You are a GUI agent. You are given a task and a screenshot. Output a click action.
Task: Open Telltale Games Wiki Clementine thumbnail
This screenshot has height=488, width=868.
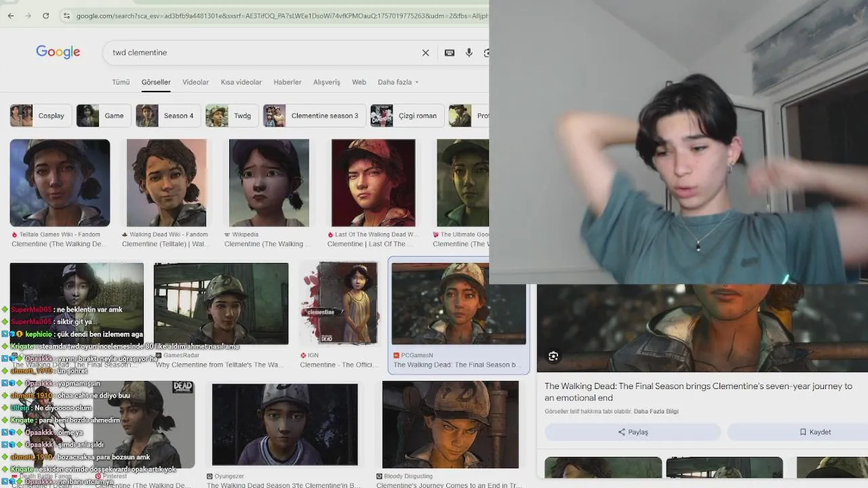pyautogui.click(x=60, y=183)
